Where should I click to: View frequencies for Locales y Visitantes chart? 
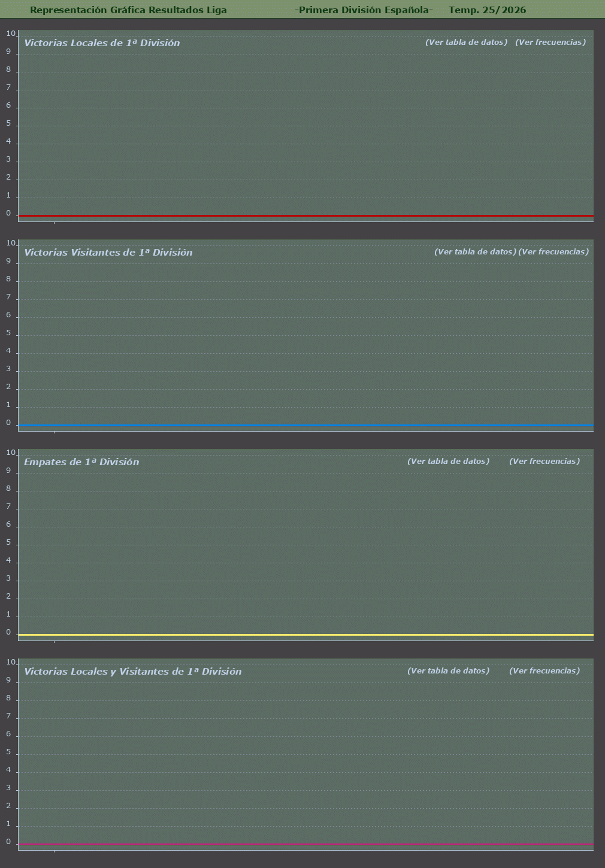click(x=544, y=671)
